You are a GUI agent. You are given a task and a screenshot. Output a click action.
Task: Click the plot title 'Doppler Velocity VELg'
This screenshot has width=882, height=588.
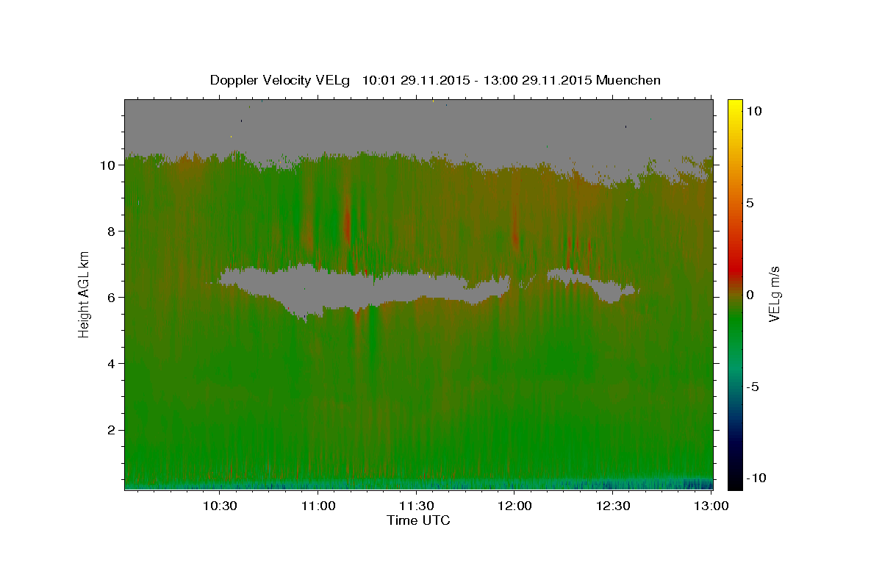pyautogui.click(x=282, y=80)
